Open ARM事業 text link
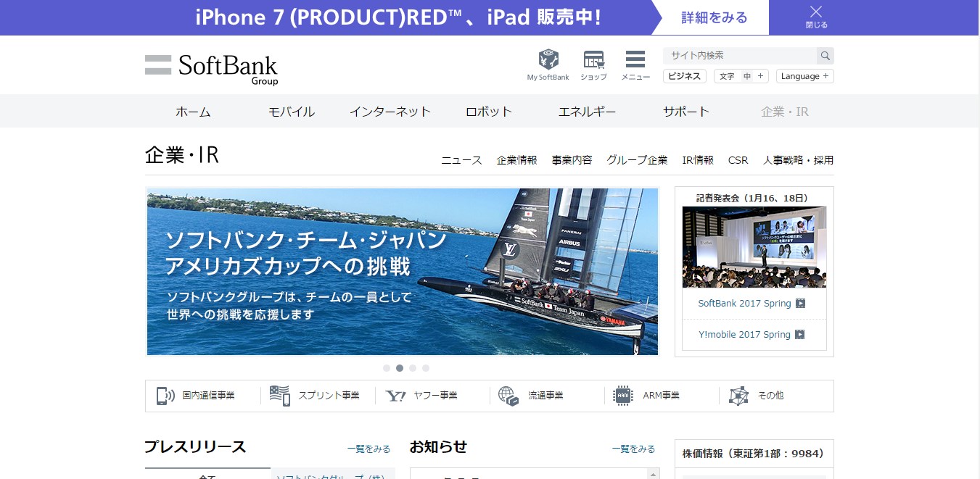980x479 pixels. pos(662,396)
